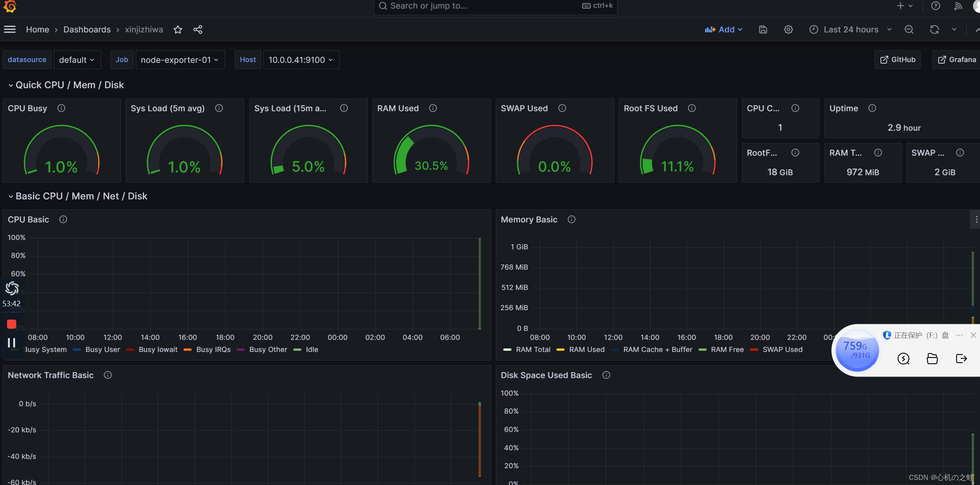
Task: Collapse the Quick CPU / Mem / Disk row
Action: click(x=66, y=85)
